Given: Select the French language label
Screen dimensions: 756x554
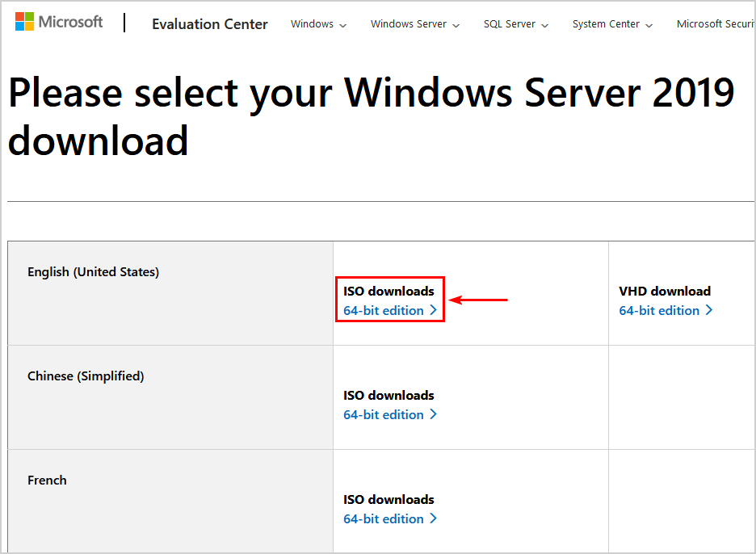Looking at the screenshot, I should pyautogui.click(x=47, y=481).
